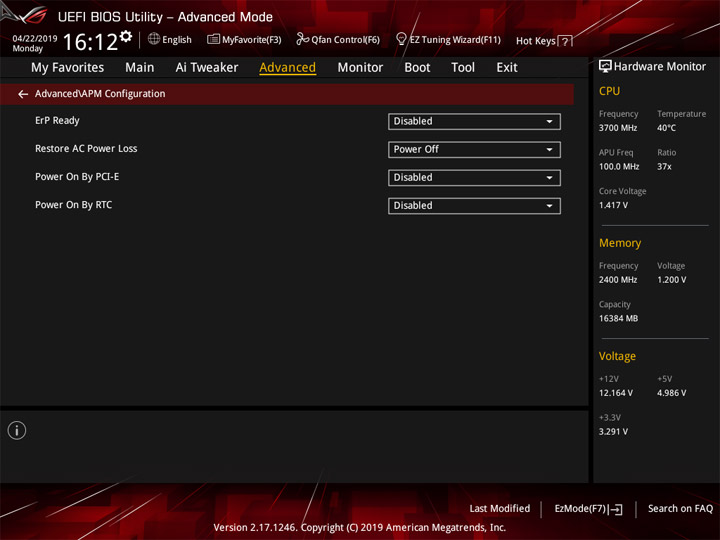Switch to the My Favorites tab

pos(68,68)
